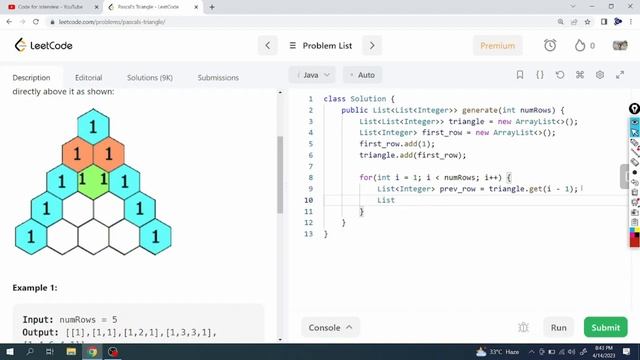Select the Pascal's Triangle LeetCode tab
The width and height of the screenshot is (640, 360).
(x=153, y=7)
